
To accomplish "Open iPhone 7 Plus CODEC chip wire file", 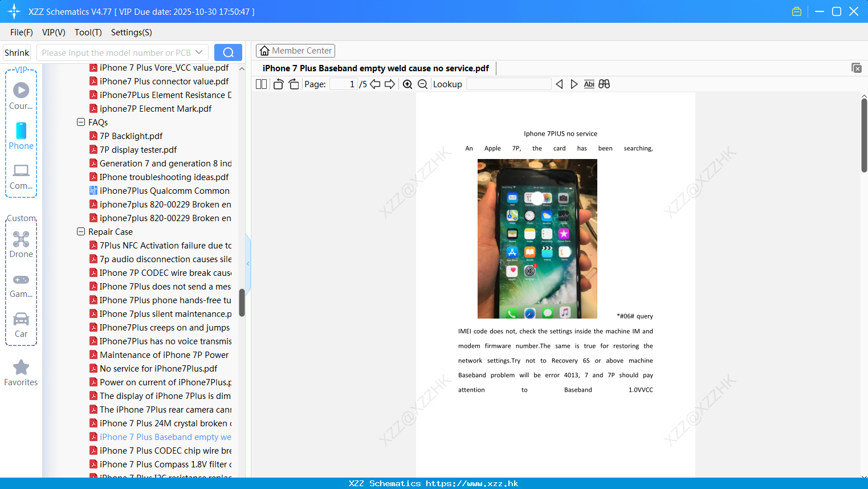I will pos(161,451).
